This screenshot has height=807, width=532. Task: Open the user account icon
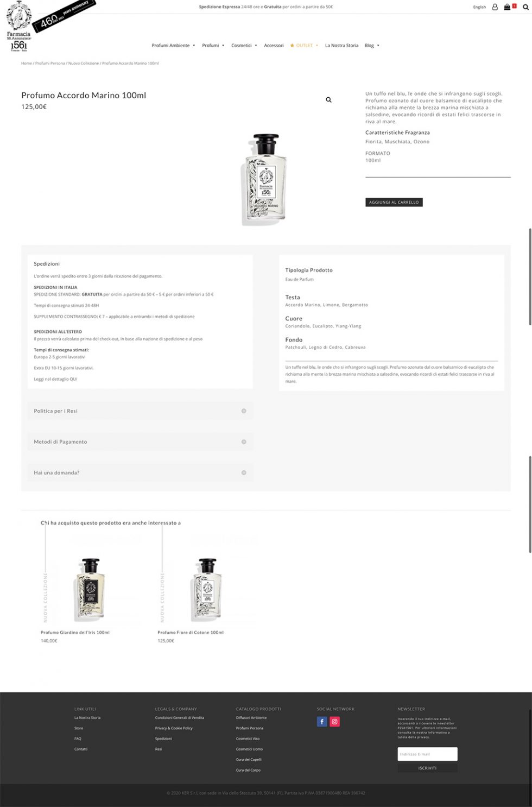[495, 7]
